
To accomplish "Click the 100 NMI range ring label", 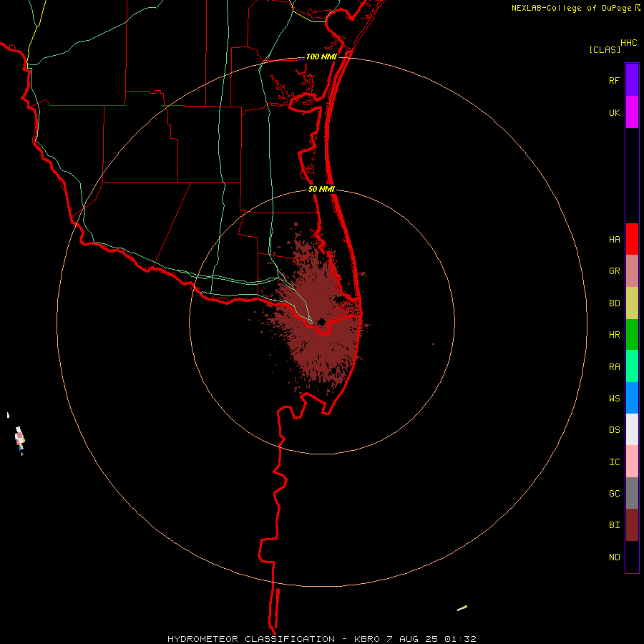I will coord(321,57).
